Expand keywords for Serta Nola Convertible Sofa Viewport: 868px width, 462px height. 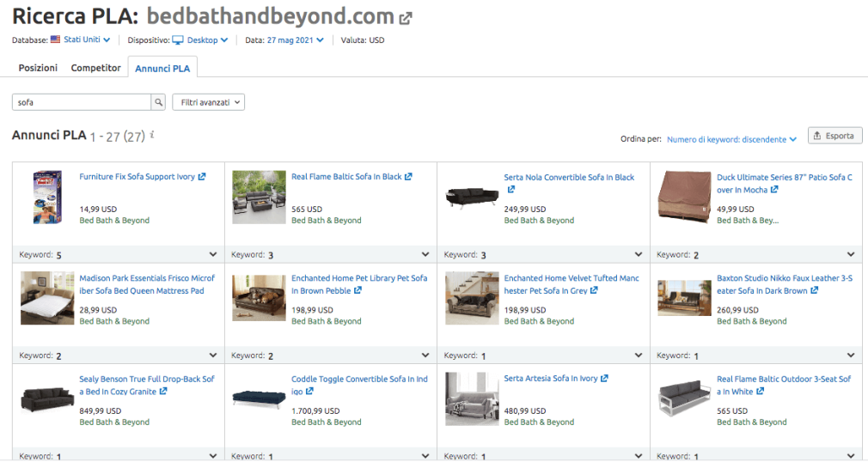[x=638, y=255]
